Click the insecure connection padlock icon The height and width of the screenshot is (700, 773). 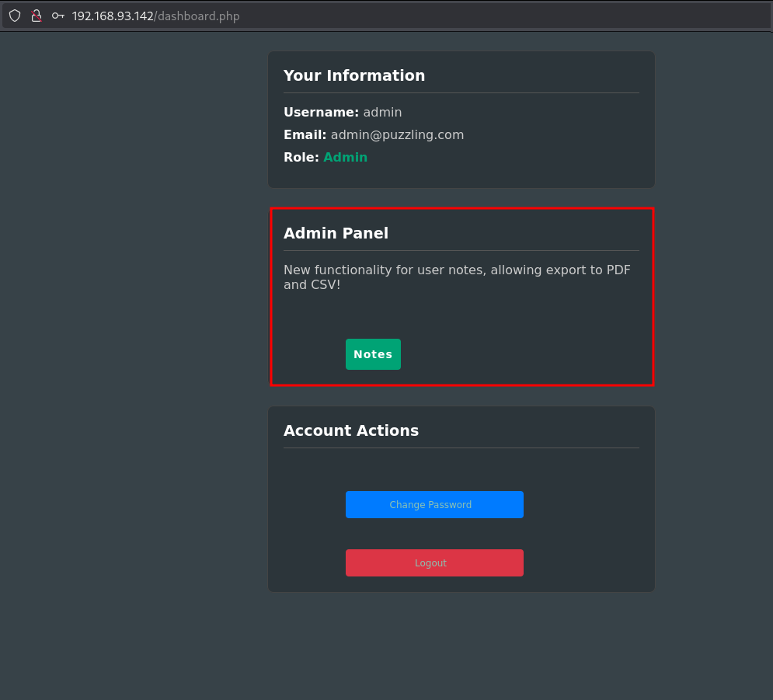coord(37,16)
